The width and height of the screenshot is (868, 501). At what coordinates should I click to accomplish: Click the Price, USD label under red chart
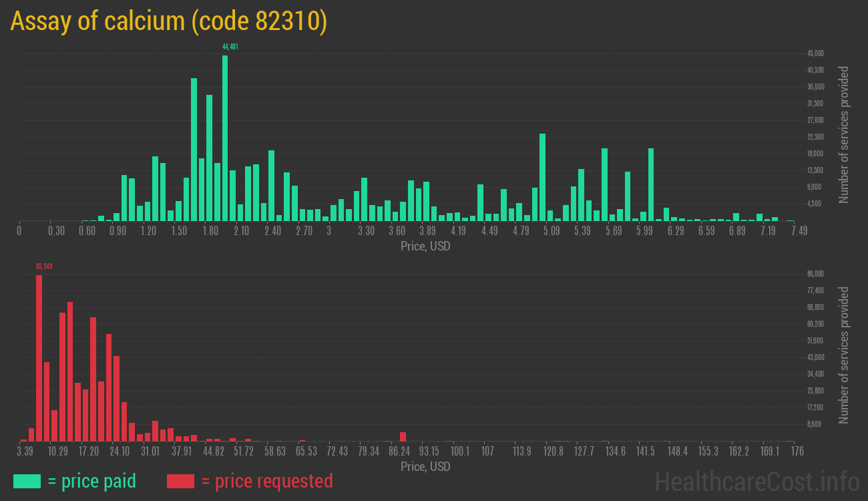click(x=425, y=466)
